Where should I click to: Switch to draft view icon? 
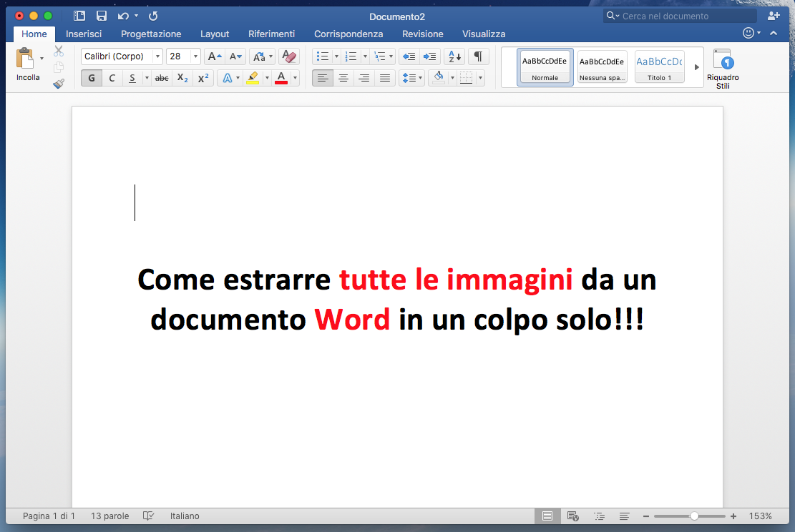(625, 516)
